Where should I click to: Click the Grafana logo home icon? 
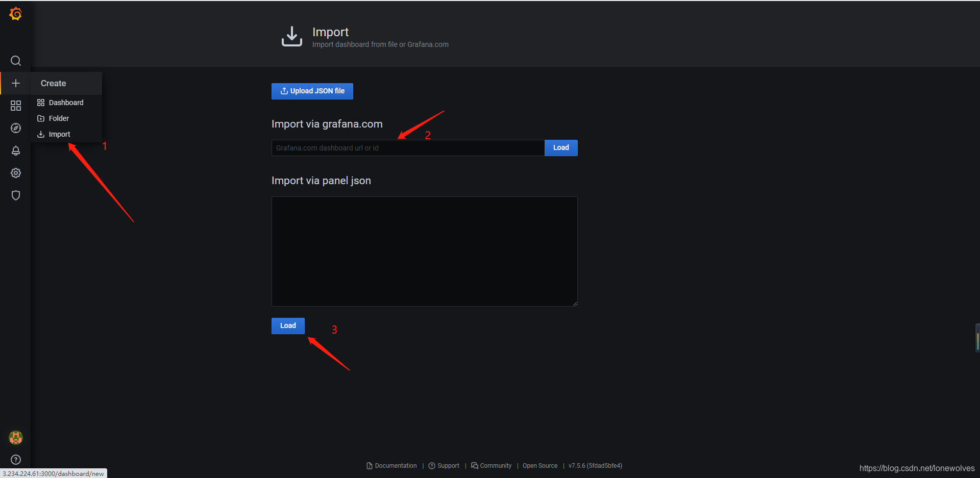[15, 14]
